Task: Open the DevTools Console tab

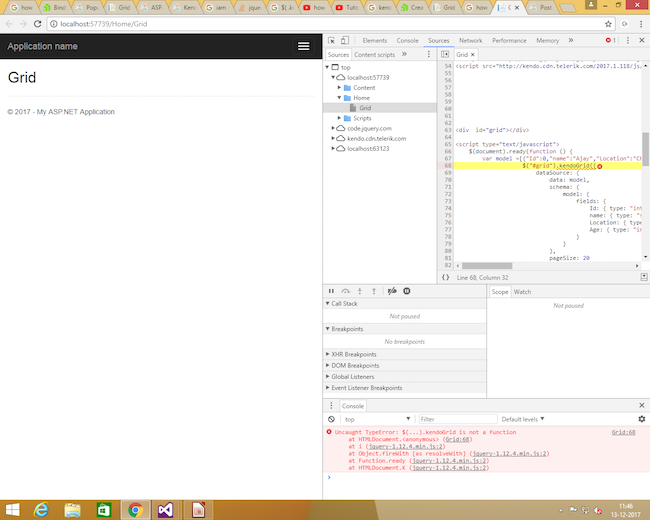Action: pos(407,40)
